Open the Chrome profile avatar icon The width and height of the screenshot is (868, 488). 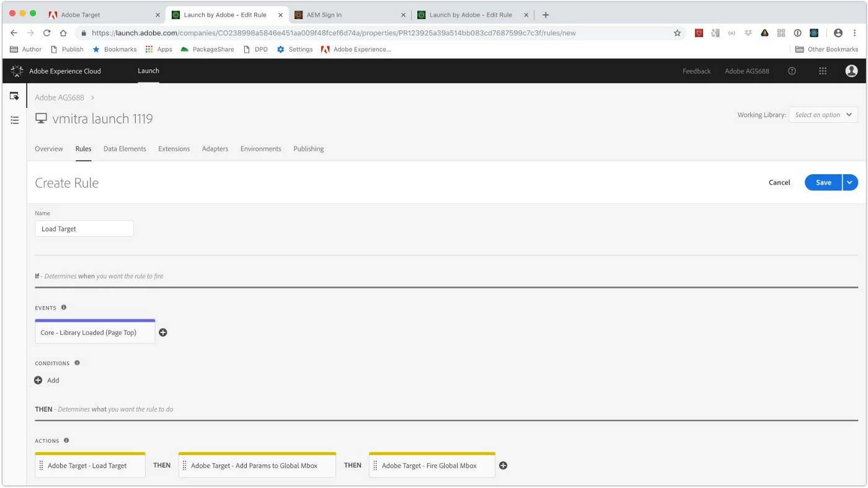coord(838,33)
